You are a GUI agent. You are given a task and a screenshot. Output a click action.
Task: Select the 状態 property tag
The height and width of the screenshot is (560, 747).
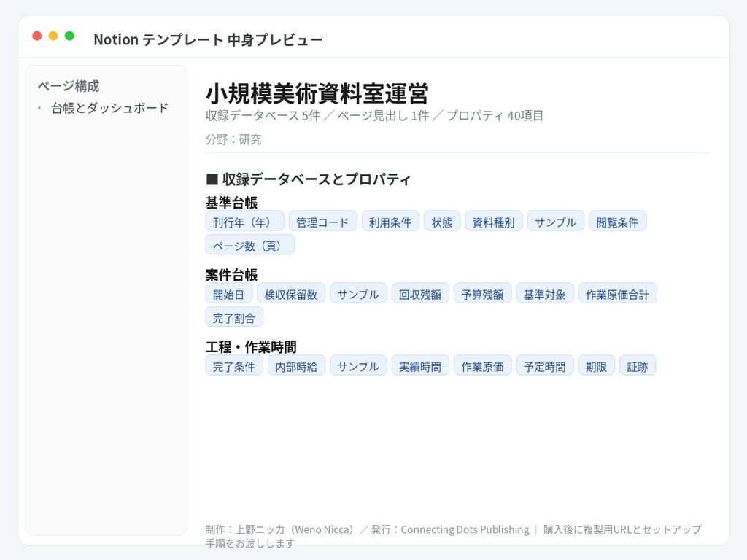click(x=442, y=221)
